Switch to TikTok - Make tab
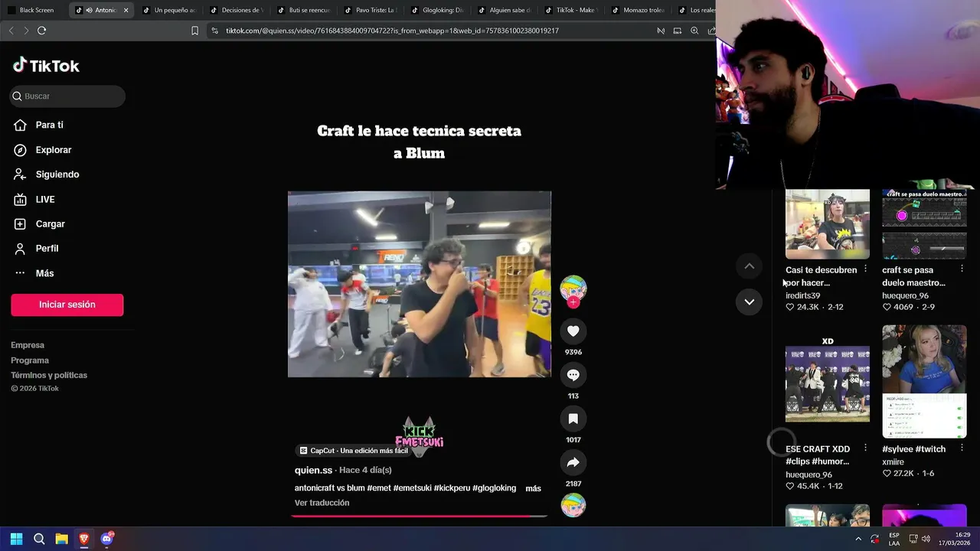Screen dimensions: 980x551 (571, 10)
